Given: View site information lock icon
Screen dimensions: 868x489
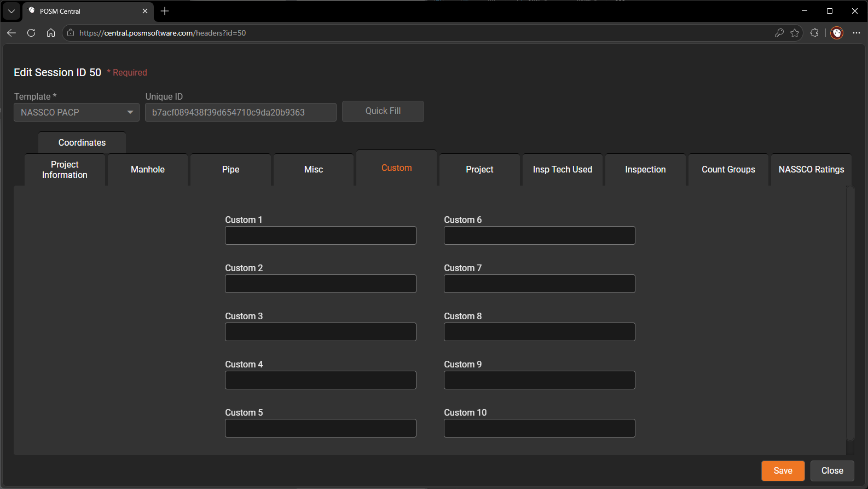Looking at the screenshot, I should 71,33.
